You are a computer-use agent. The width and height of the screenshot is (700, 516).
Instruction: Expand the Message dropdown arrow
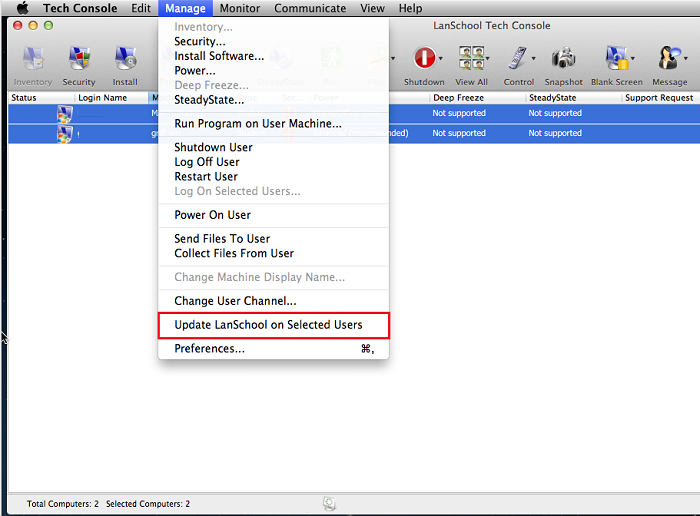click(686, 58)
